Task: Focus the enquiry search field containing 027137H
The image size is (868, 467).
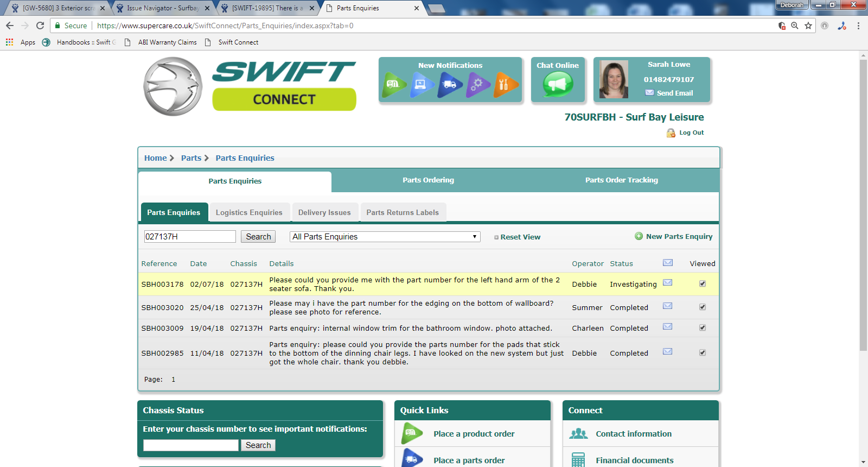Action: click(x=190, y=237)
